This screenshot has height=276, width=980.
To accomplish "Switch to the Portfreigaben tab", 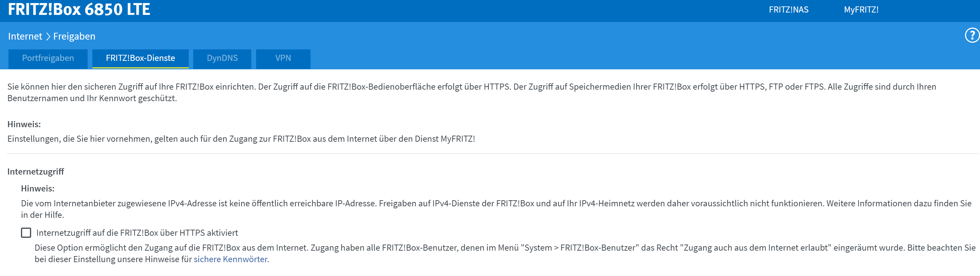I will point(48,58).
